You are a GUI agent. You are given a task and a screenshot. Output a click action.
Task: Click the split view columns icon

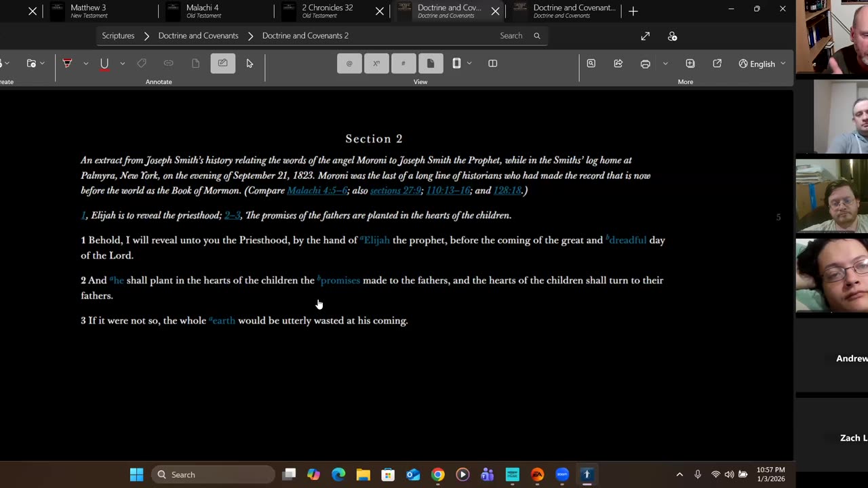point(493,63)
